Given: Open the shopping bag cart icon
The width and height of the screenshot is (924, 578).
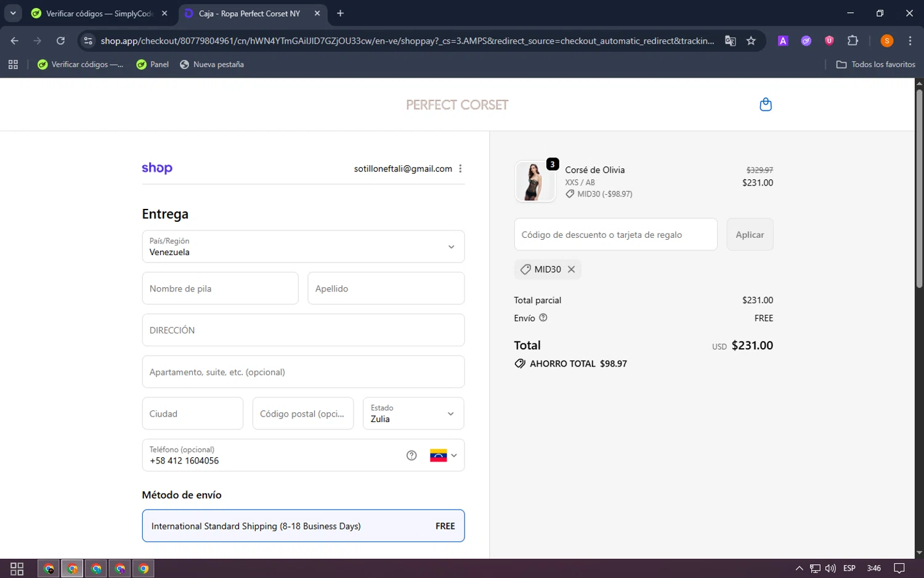Looking at the screenshot, I should click(766, 104).
